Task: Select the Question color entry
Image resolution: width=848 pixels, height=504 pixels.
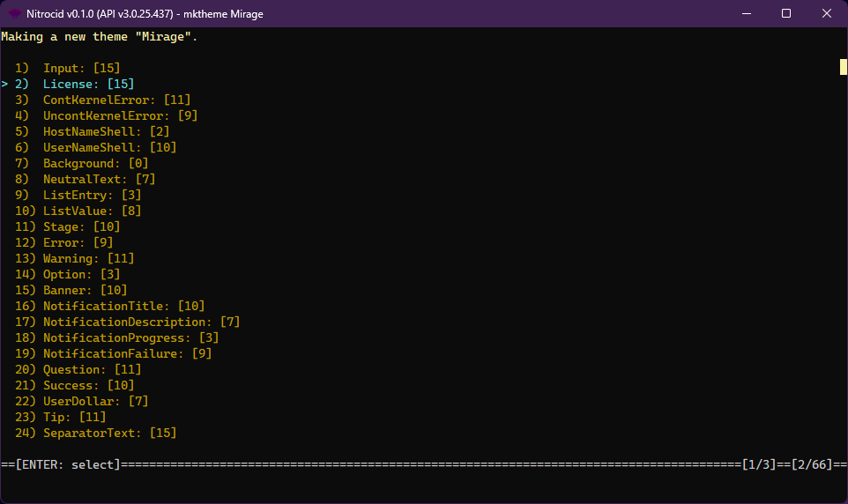Action: tap(92, 369)
